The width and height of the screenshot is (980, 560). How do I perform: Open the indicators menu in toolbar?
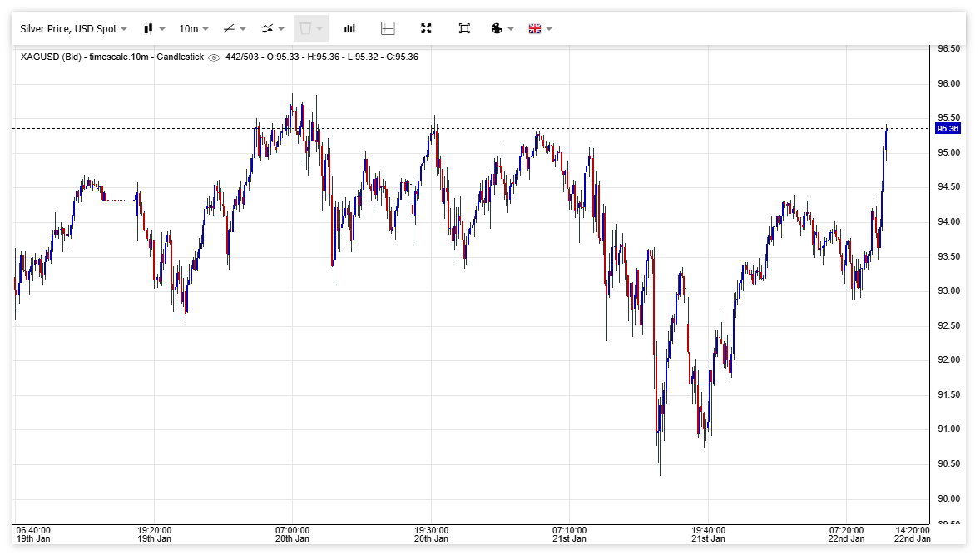point(273,28)
